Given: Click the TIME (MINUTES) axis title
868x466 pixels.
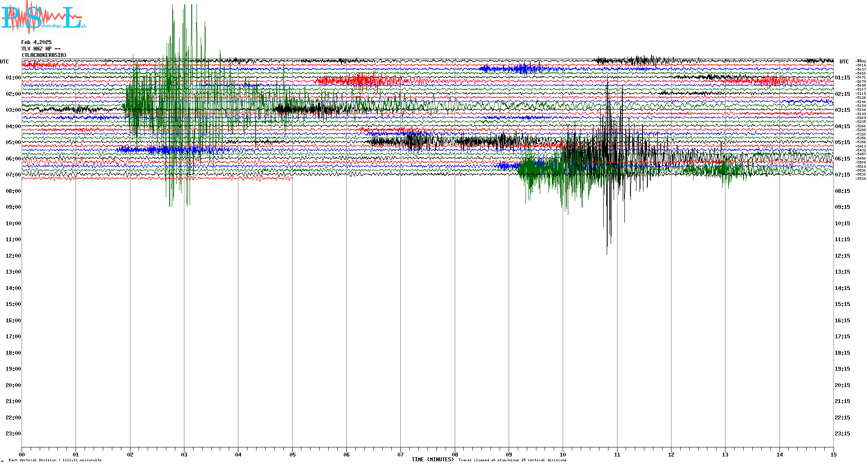Looking at the screenshot, I should (x=433, y=460).
